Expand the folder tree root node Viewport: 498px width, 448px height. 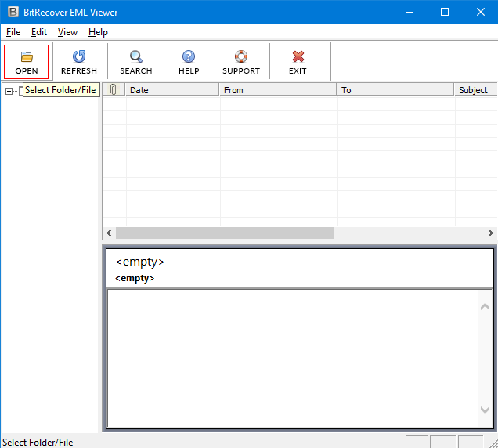click(9, 92)
